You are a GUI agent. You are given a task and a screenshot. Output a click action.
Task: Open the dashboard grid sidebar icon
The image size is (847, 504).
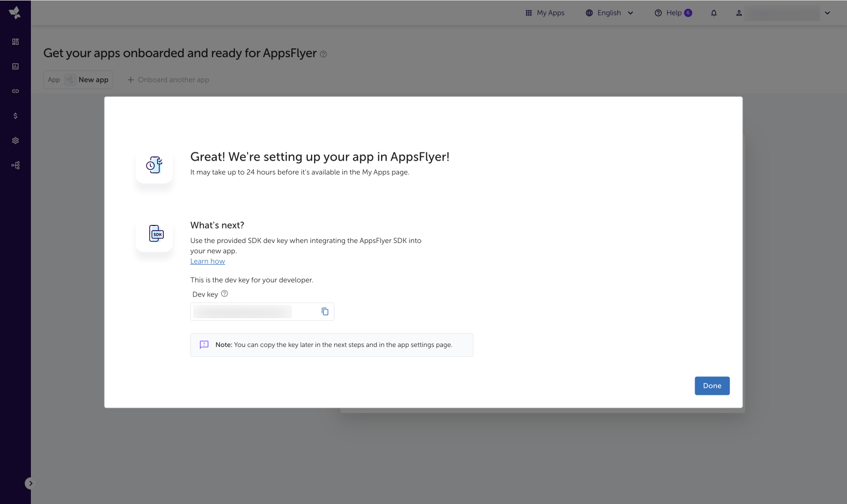[x=15, y=42]
